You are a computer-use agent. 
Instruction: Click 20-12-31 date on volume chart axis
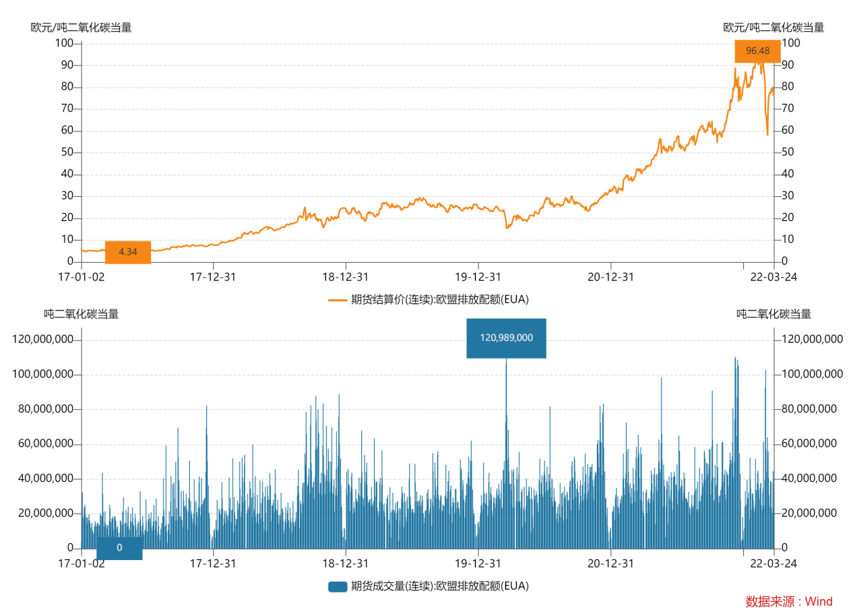[610, 563]
